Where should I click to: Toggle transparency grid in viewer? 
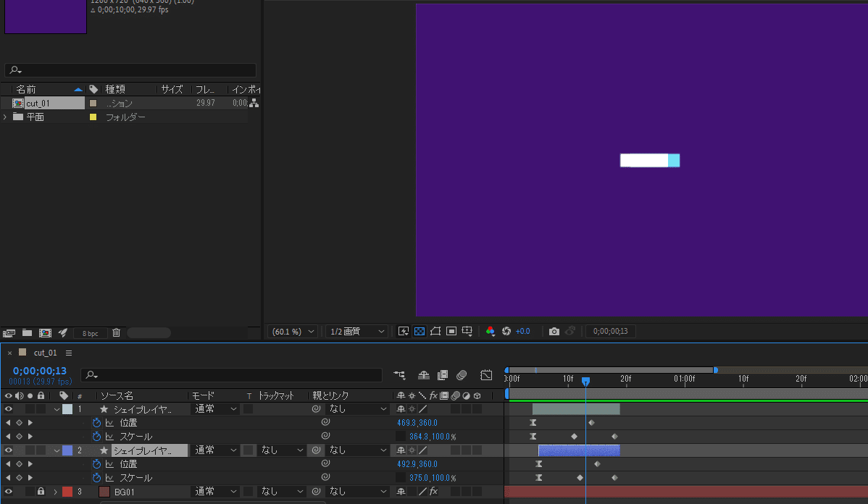(x=420, y=332)
